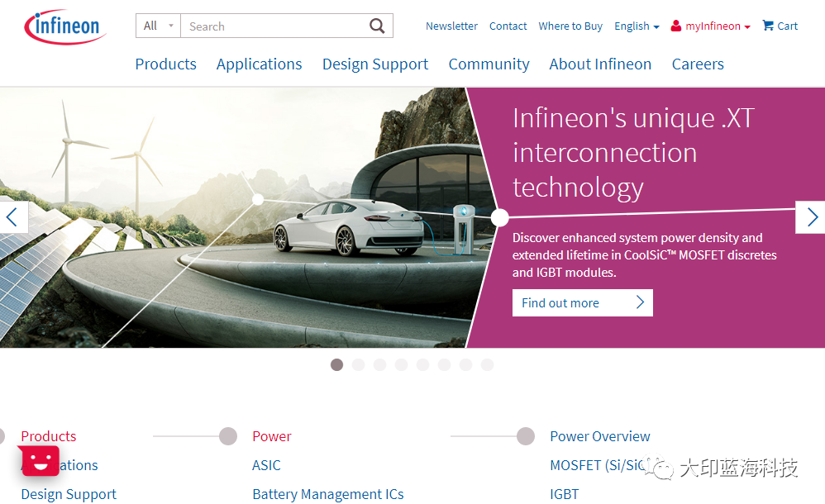The width and height of the screenshot is (825, 504).
Task: Click the search magnifier icon
Action: pos(377,26)
